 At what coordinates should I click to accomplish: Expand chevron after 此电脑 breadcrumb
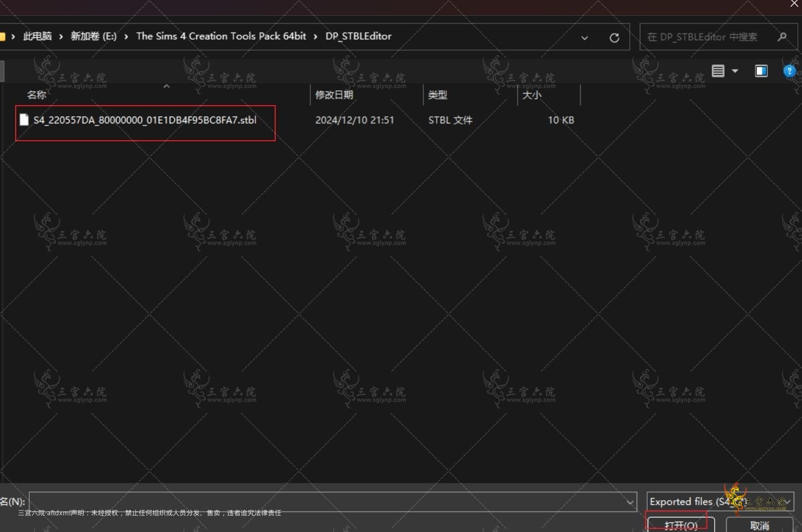[61, 37]
